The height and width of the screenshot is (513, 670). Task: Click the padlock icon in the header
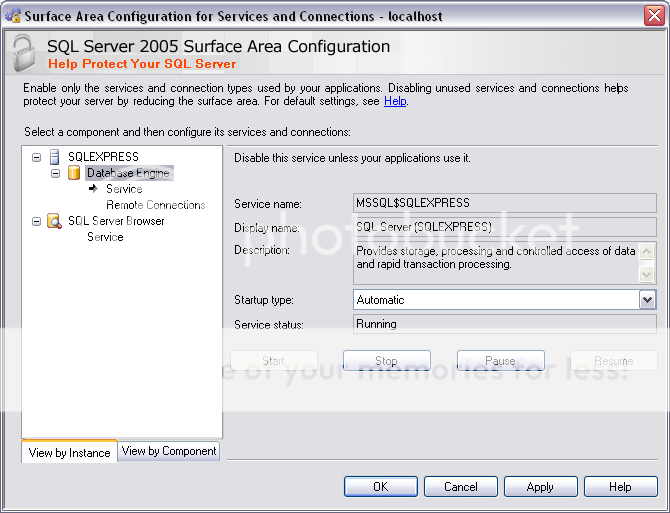click(x=24, y=53)
